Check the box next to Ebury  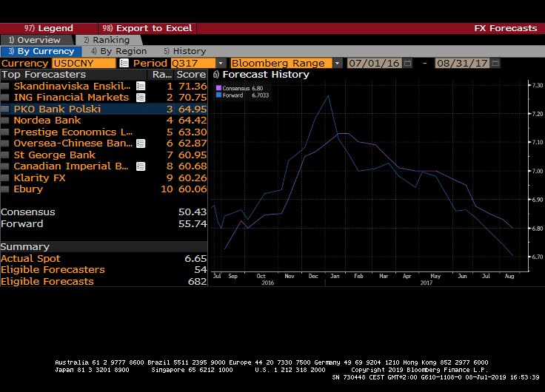pyautogui.click(x=6, y=189)
